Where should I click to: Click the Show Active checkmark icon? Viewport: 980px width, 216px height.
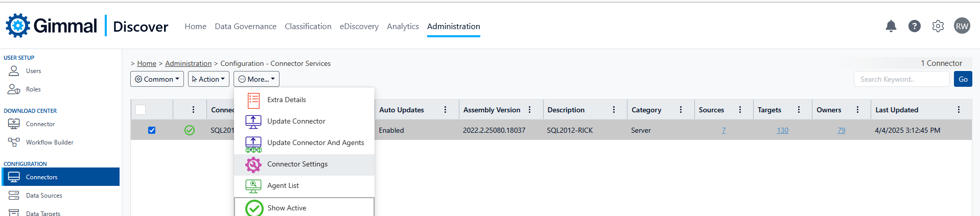[x=254, y=208]
